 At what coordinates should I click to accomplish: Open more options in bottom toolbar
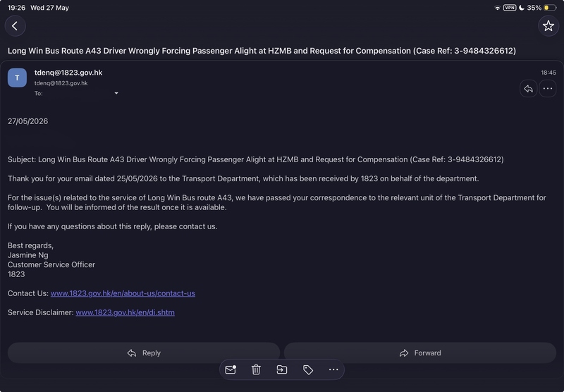[x=333, y=369]
